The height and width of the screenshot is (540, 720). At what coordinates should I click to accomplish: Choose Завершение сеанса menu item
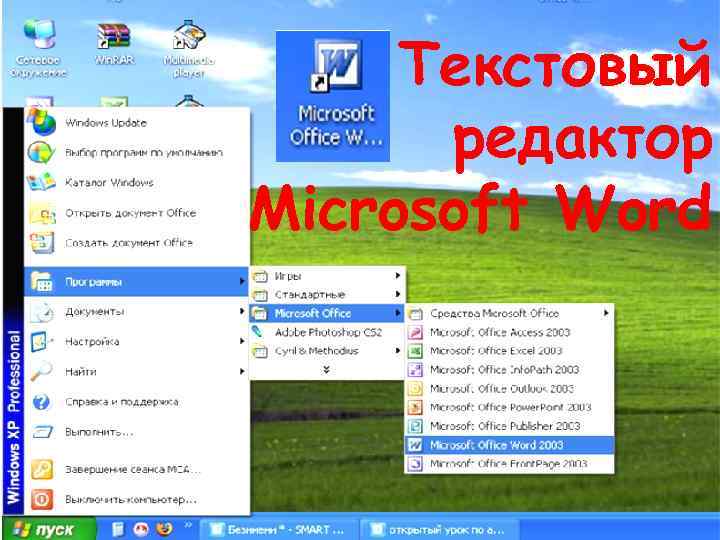pos(137,469)
